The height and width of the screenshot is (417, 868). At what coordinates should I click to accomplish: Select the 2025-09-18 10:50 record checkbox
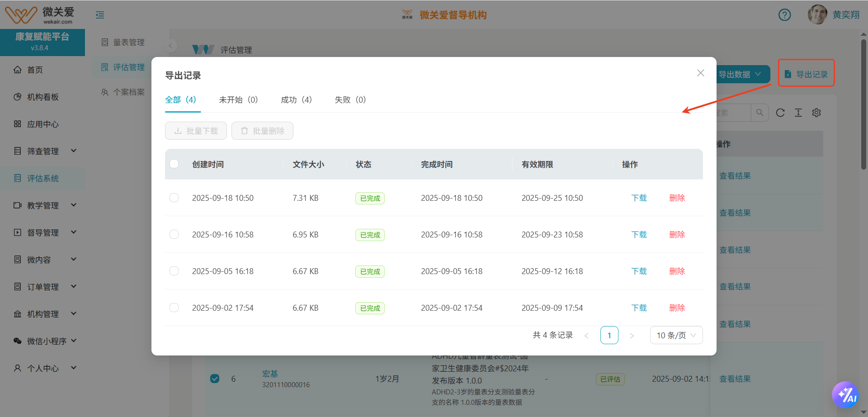pos(174,198)
